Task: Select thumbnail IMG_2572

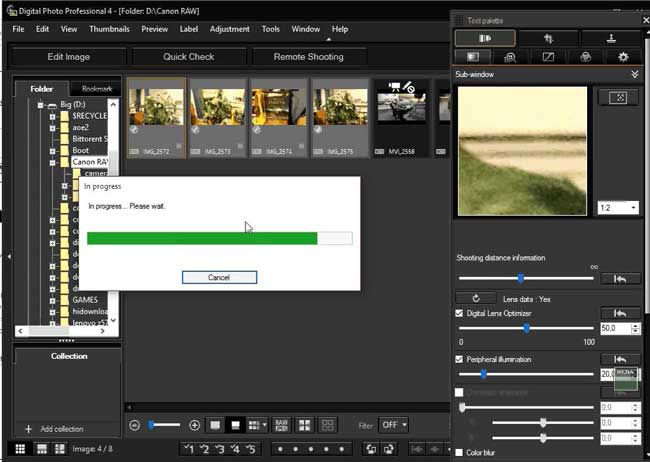Action: coord(157,118)
